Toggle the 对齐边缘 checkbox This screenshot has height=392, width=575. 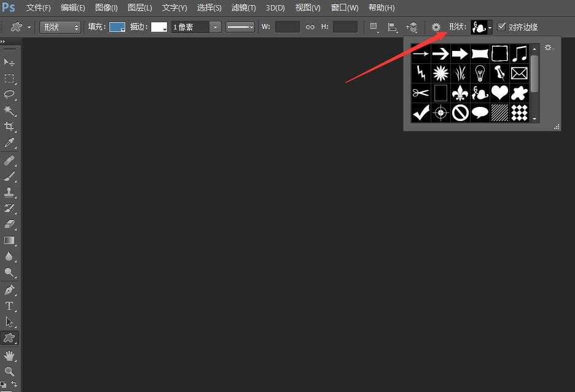point(501,26)
